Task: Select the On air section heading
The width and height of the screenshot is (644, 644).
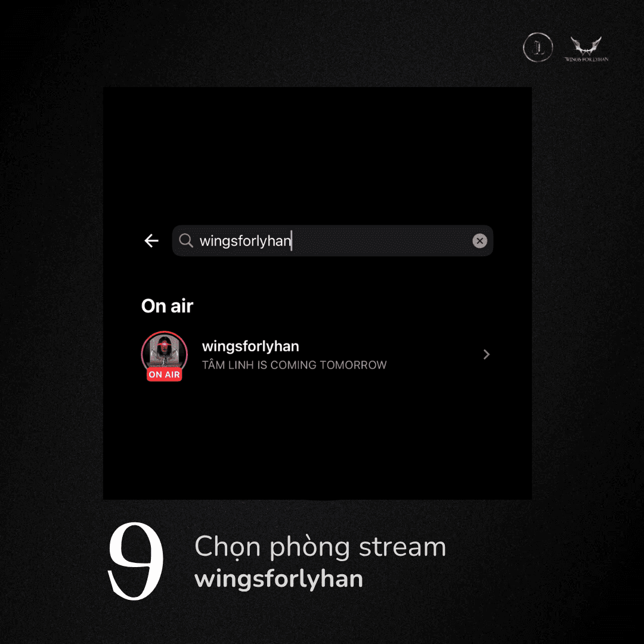Action: click(x=167, y=306)
